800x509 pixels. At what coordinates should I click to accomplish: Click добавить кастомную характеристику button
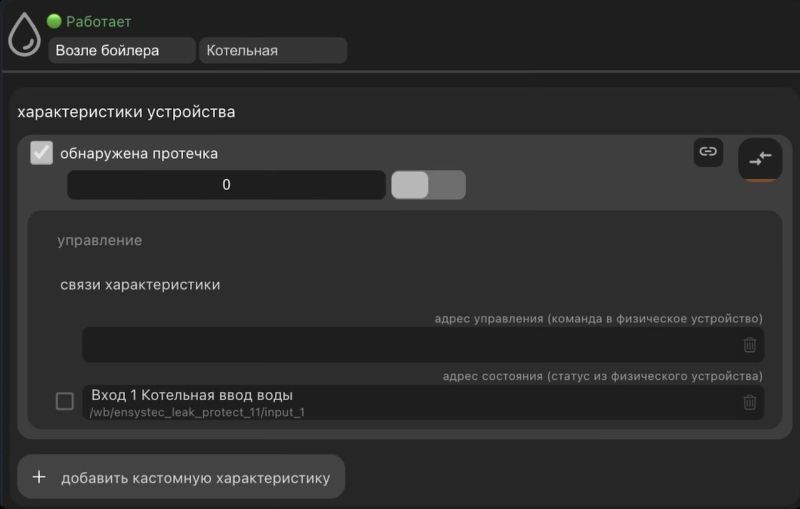click(181, 477)
